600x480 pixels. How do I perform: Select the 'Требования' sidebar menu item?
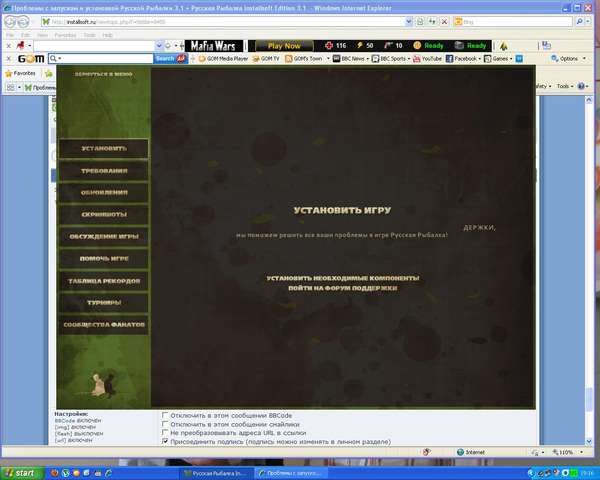104,170
